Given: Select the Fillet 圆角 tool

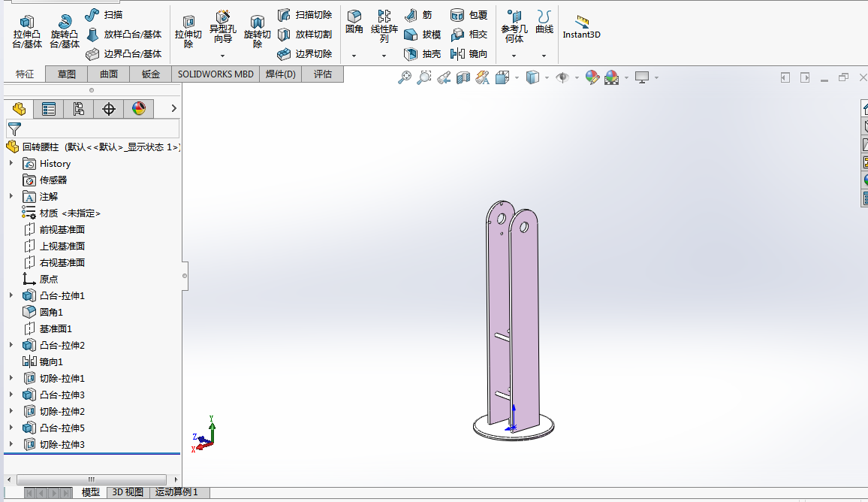Looking at the screenshot, I should pyautogui.click(x=354, y=22).
